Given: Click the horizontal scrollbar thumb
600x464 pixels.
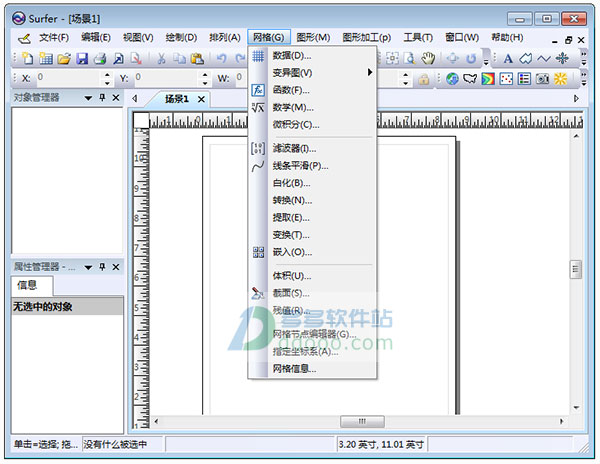Looking at the screenshot, I should tap(362, 422).
